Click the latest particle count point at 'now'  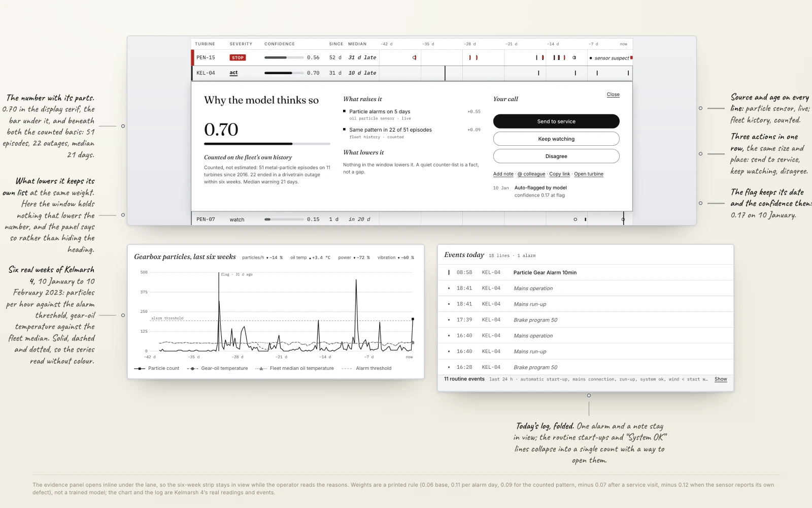click(413, 319)
